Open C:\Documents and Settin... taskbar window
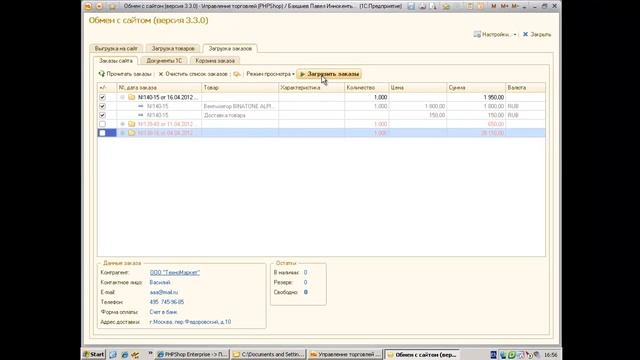The height and width of the screenshot is (360, 640). coord(268,354)
